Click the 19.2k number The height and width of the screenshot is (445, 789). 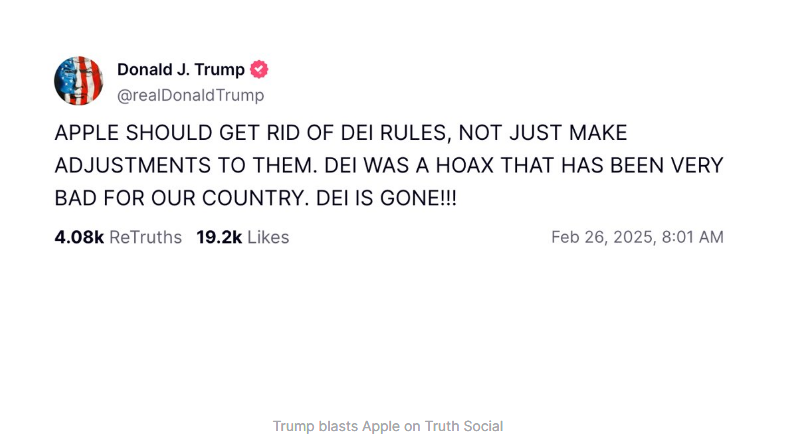click(219, 237)
